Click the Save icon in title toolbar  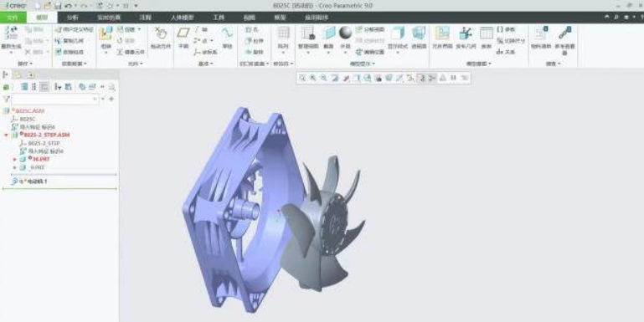click(x=58, y=6)
